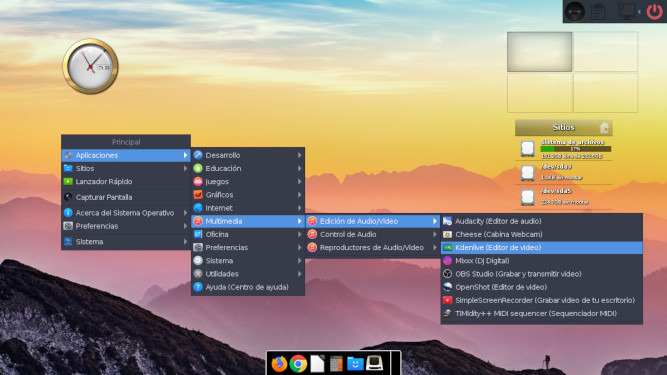Click the /dev/sda5 drive icon
The width and height of the screenshot is (667, 375).
tap(527, 197)
